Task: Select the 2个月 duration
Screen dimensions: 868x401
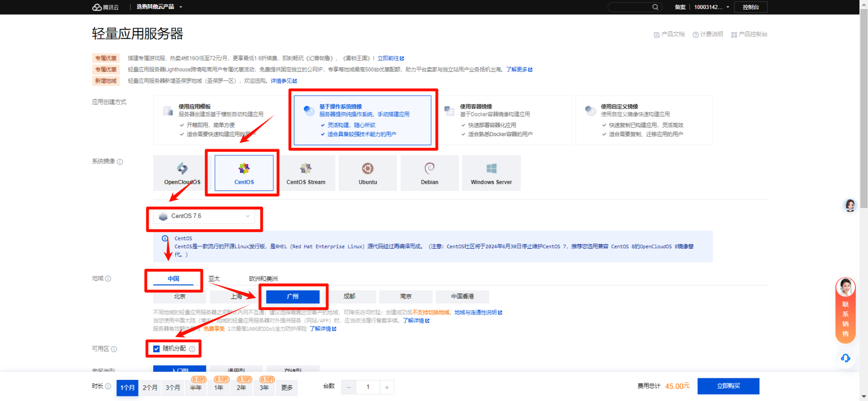Action: point(150,387)
